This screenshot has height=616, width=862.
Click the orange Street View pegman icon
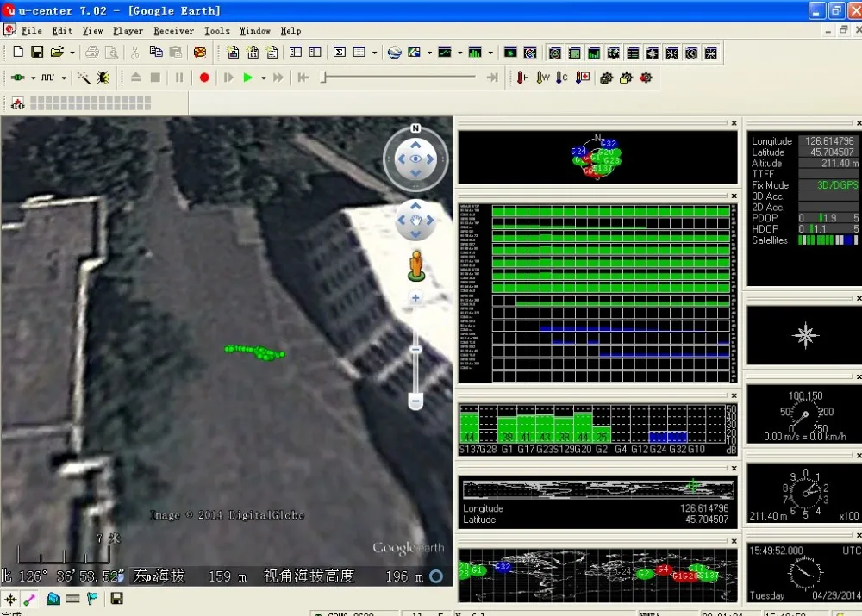(416, 266)
